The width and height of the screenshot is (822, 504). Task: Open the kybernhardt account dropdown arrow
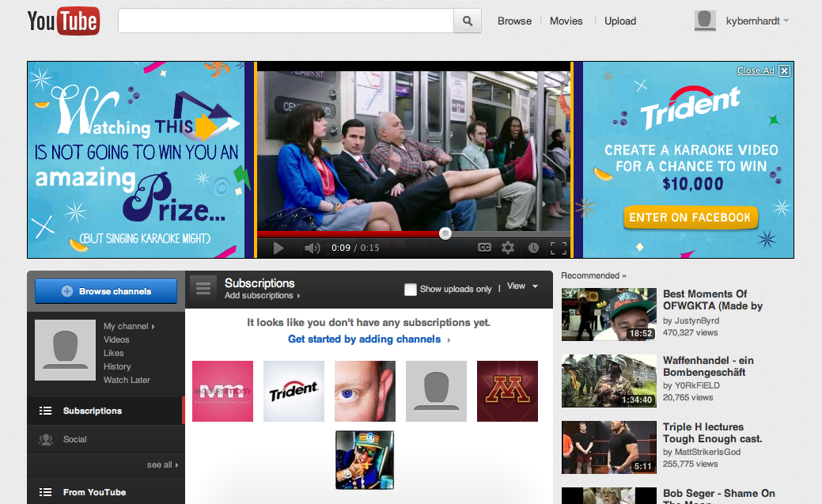pyautogui.click(x=786, y=21)
